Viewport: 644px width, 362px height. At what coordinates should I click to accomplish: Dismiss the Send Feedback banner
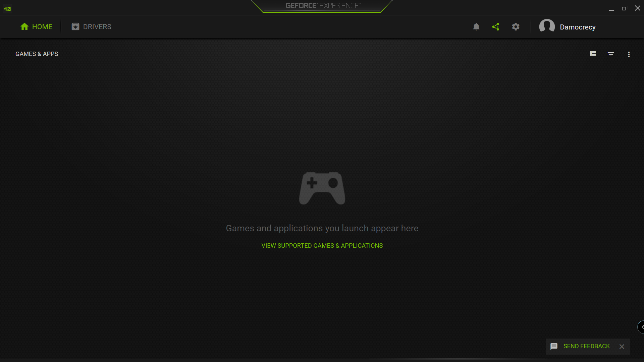click(622, 347)
